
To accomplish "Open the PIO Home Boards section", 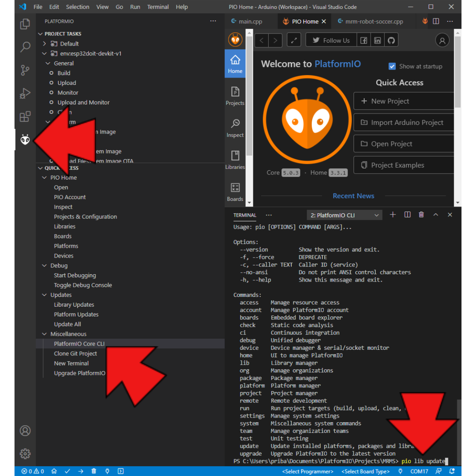I will [x=235, y=192].
